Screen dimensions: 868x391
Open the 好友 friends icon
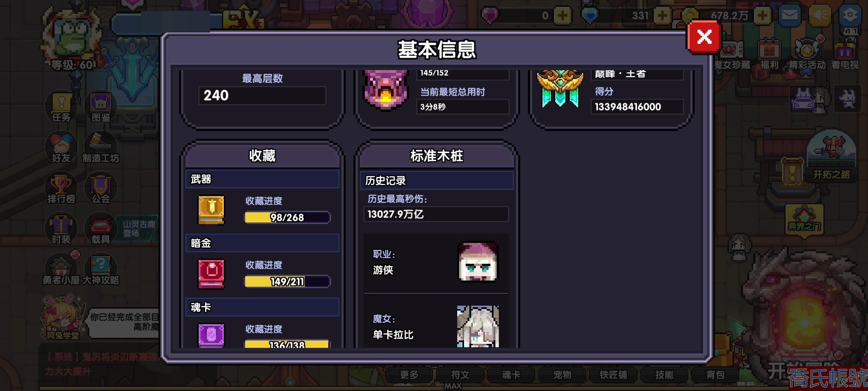[x=61, y=147]
